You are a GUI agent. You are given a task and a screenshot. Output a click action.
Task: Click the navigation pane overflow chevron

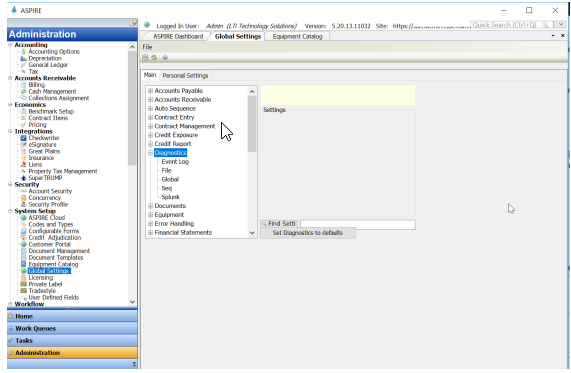pos(134,364)
